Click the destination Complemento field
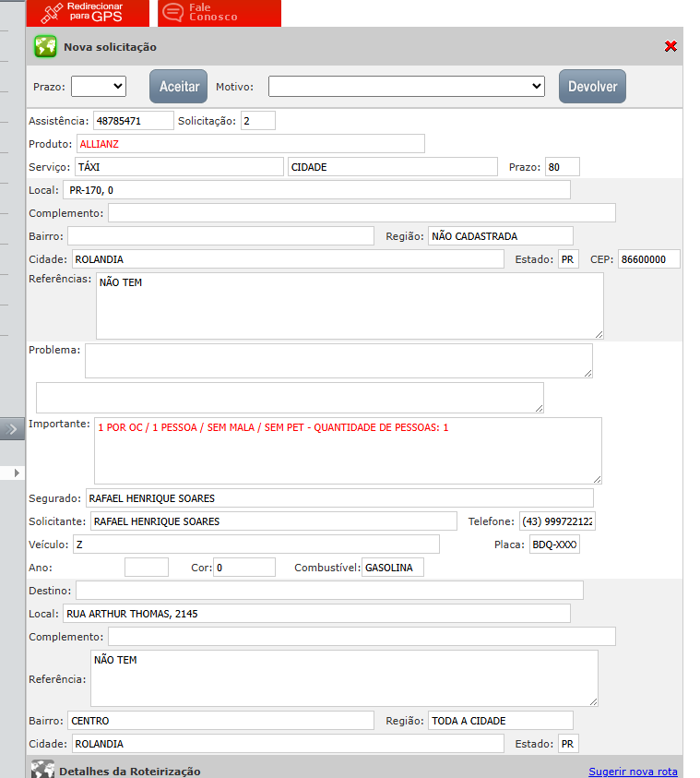 [362, 637]
